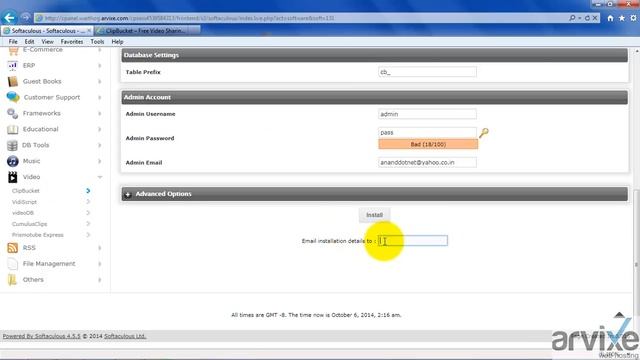The image size is (640, 360).
Task: Click the File Management page icon
Action: pos(13,264)
